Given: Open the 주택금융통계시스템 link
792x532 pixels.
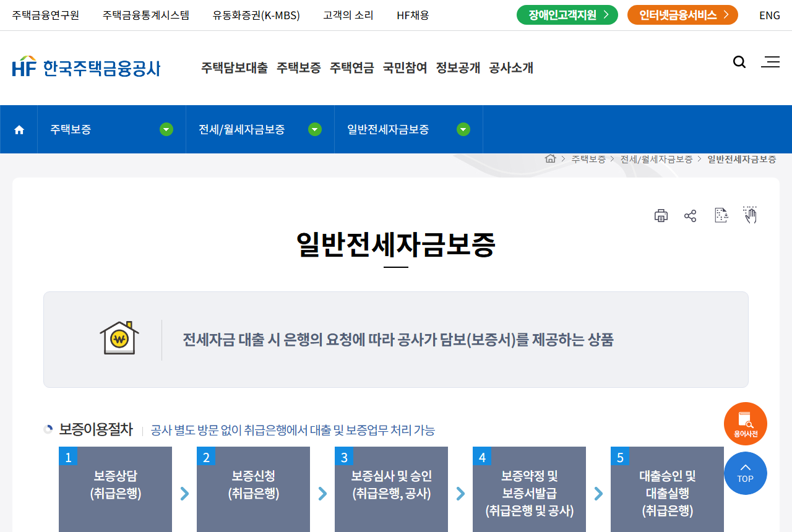Looking at the screenshot, I should pos(146,15).
